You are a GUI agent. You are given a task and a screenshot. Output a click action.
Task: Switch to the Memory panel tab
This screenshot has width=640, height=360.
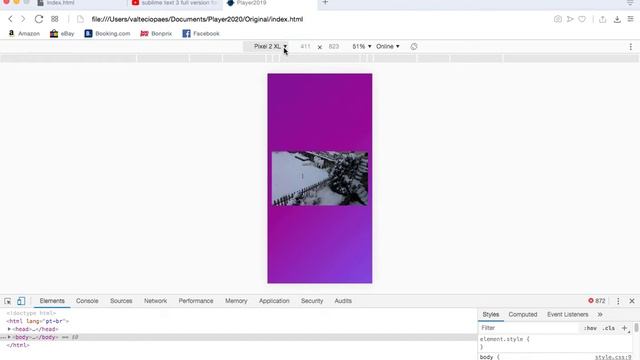click(236, 301)
